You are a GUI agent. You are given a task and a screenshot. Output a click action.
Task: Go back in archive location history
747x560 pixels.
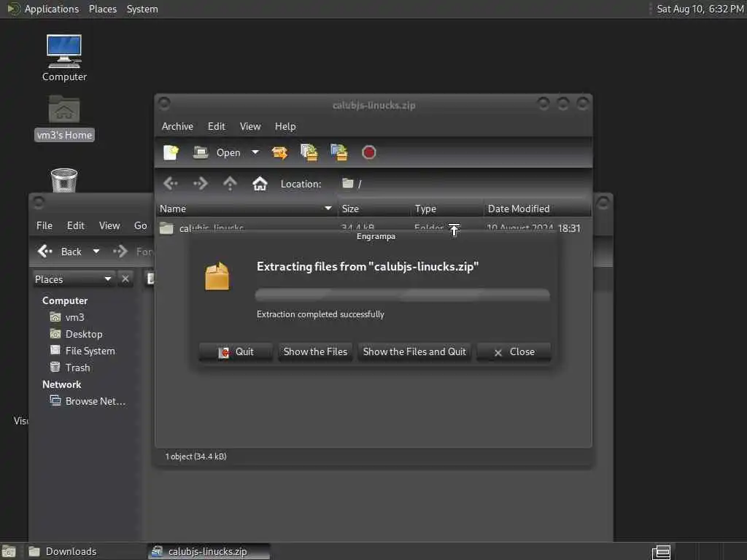click(171, 183)
